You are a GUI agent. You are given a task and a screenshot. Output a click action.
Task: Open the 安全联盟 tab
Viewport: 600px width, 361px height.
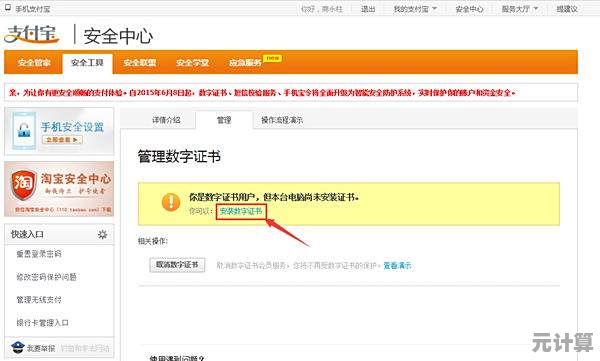click(x=140, y=62)
